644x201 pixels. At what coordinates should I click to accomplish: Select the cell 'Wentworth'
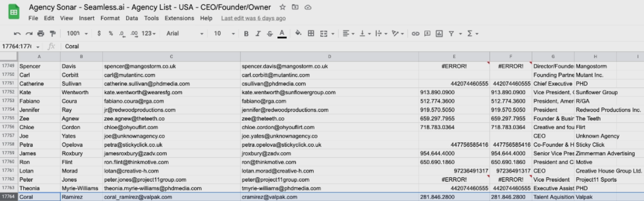(x=81, y=92)
